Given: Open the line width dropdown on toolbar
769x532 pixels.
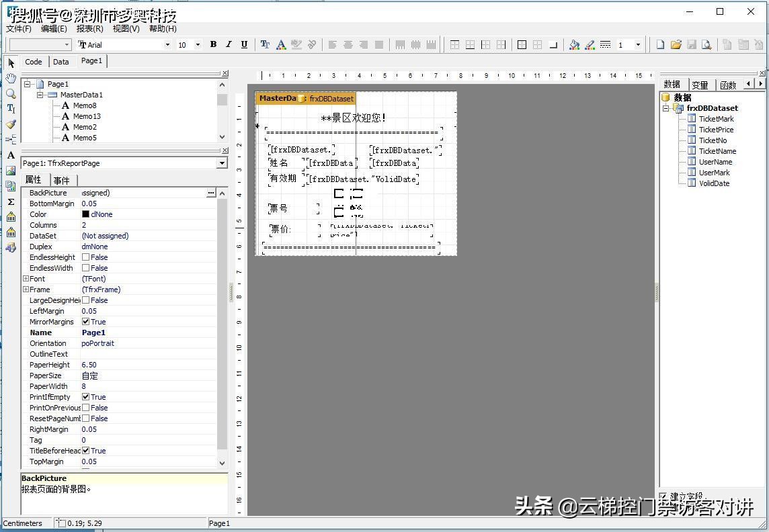Looking at the screenshot, I should coord(637,44).
